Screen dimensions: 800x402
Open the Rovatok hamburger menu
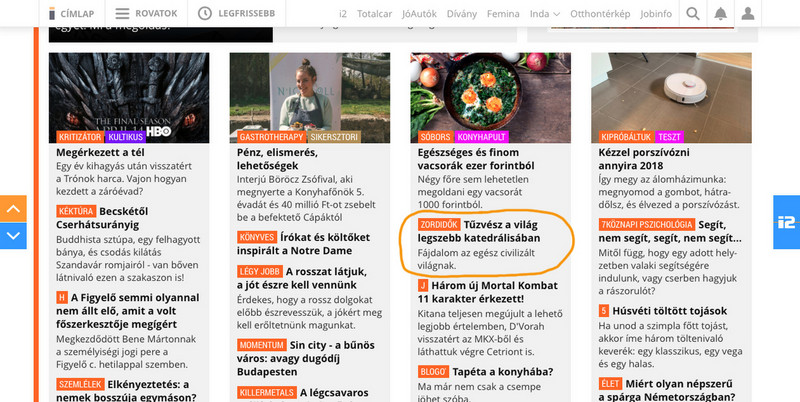[x=146, y=14]
